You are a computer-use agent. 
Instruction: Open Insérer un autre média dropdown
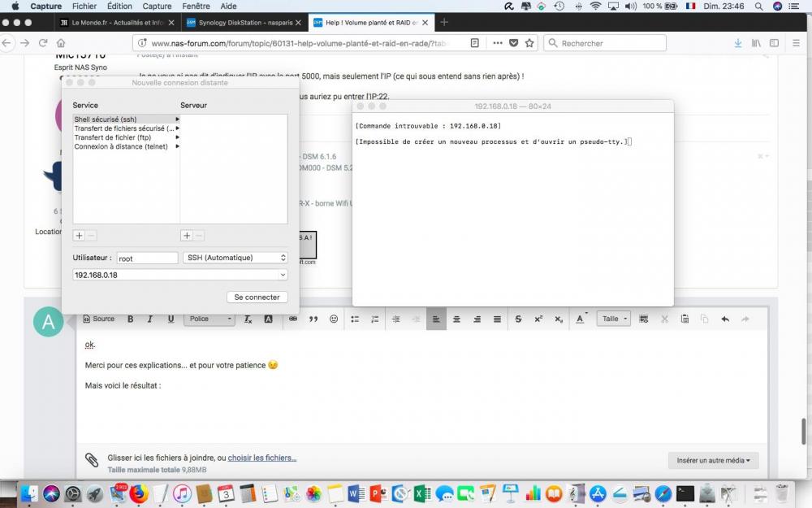tap(713, 460)
